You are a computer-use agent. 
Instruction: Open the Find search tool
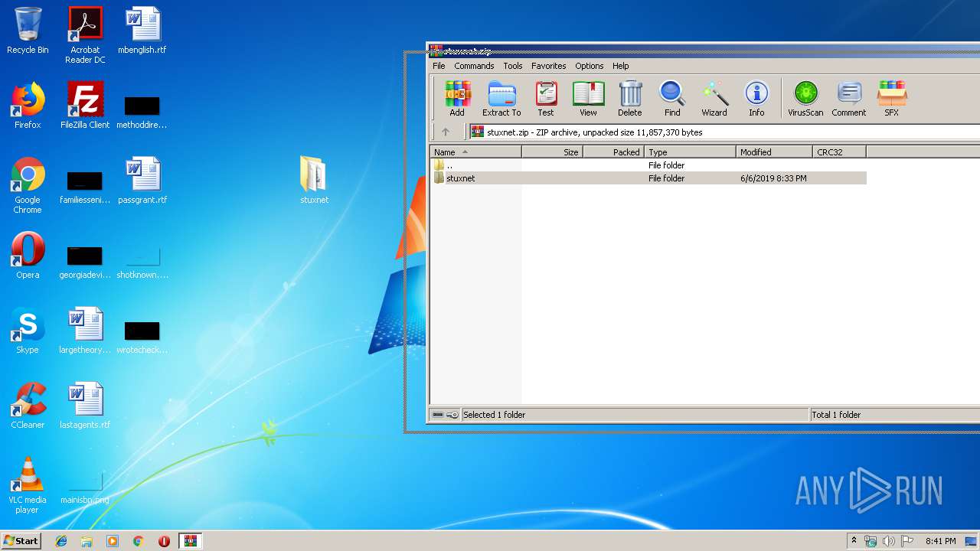coord(672,99)
